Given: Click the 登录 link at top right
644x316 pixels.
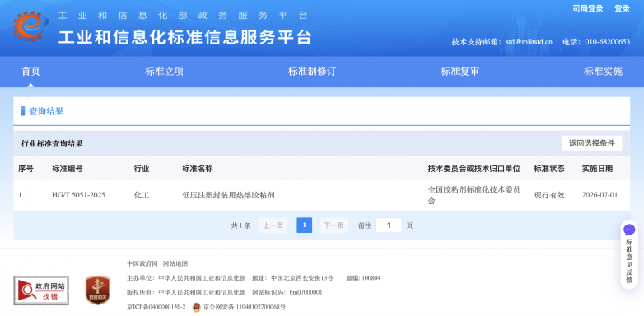Looking at the screenshot, I should pos(623,8).
